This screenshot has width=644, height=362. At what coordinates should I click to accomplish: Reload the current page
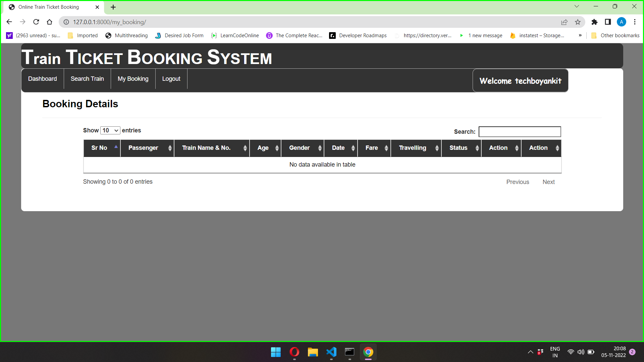tap(36, 22)
